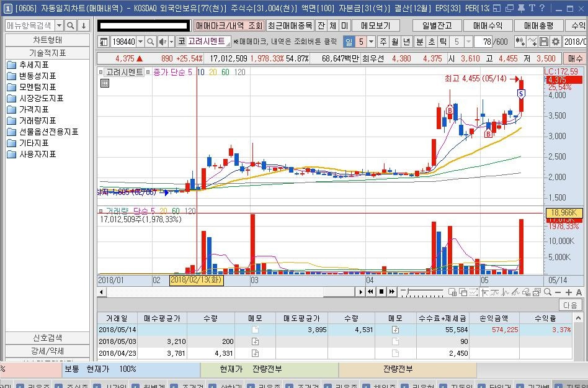
Task: Open the 시장강도지표 folder
Action: tap(35, 98)
